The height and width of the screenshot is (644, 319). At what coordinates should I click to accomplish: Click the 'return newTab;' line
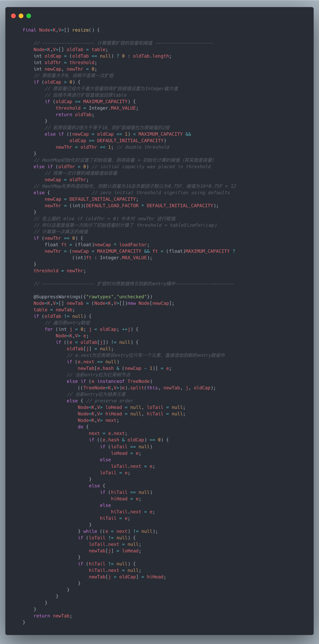point(53,615)
